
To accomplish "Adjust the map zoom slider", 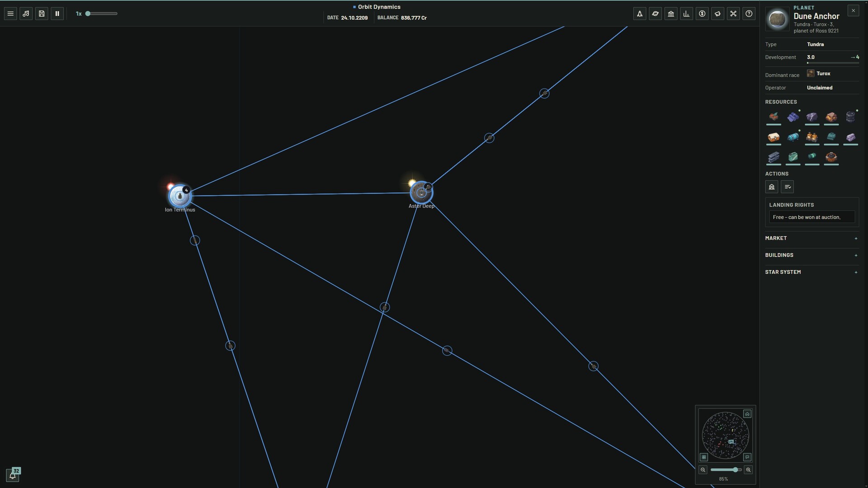I will (726, 470).
